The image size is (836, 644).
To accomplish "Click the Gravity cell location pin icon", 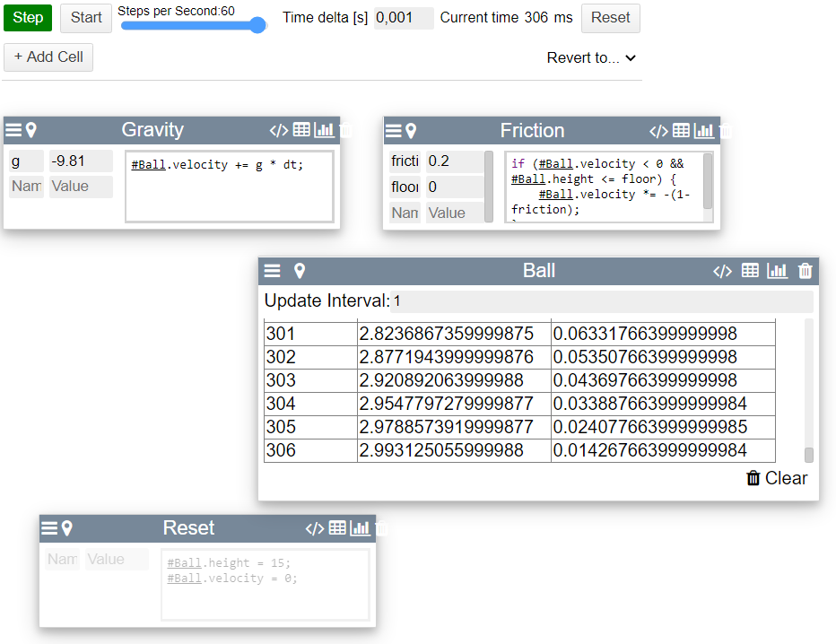I will (31, 130).
